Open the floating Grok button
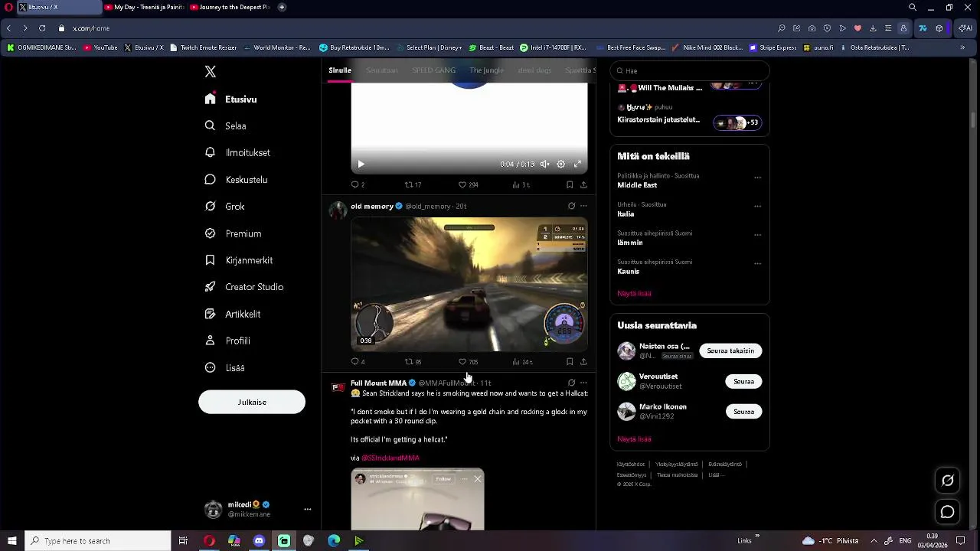This screenshot has width=980, height=551. click(x=948, y=481)
